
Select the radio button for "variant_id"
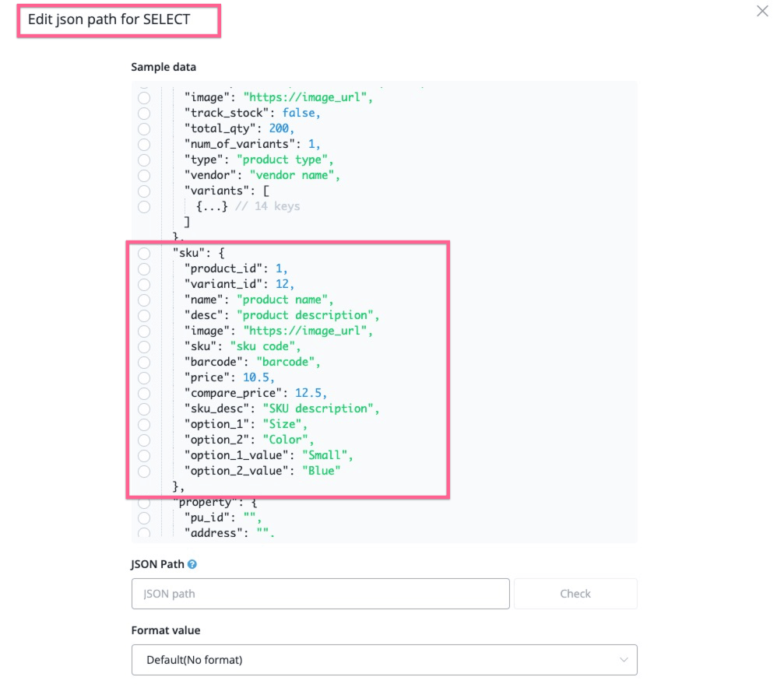[x=144, y=284]
